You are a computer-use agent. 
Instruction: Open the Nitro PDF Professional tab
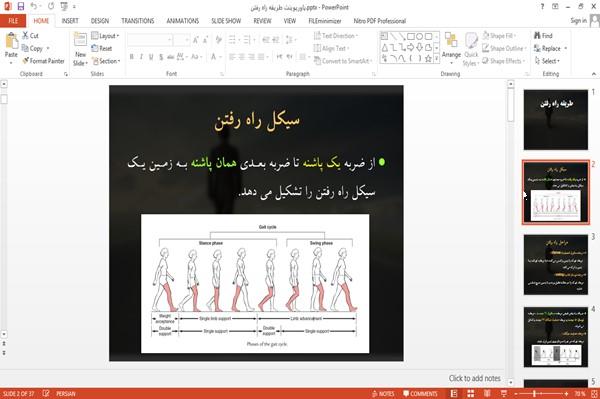pyautogui.click(x=380, y=21)
